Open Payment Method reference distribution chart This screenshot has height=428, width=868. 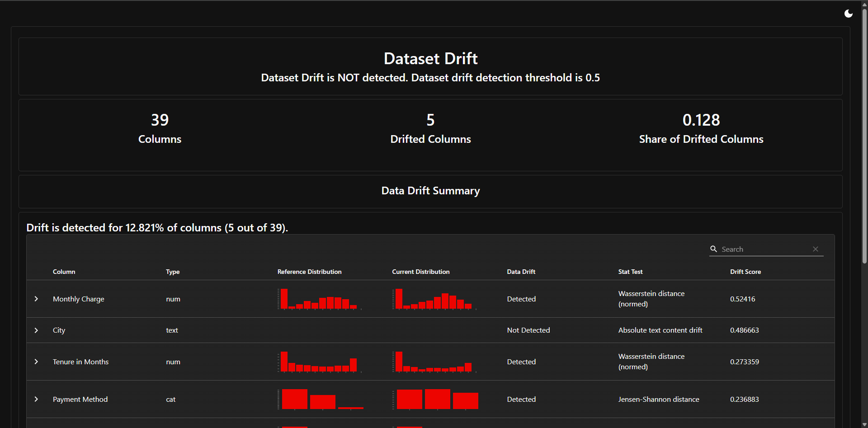(x=320, y=399)
